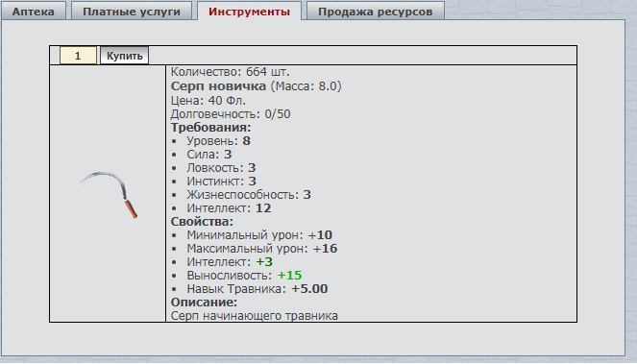Click the description Серп начинающего травника
The image size is (637, 364).
pyautogui.click(x=255, y=316)
